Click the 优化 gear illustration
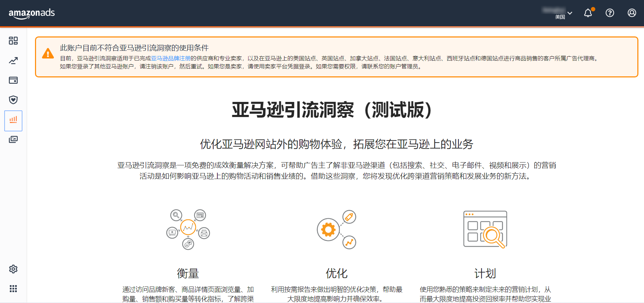Screen dimensions: 644x303 (x=336, y=229)
